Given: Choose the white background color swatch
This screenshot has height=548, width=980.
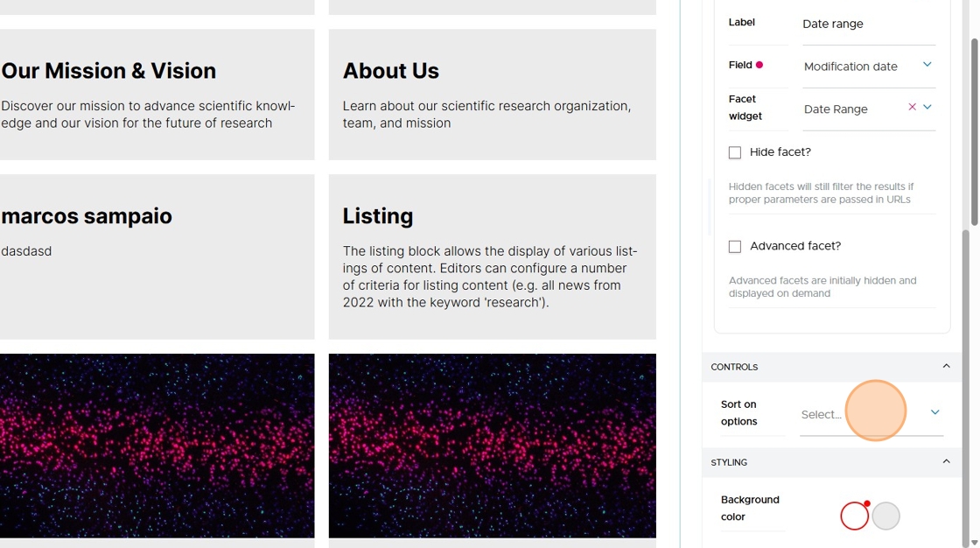Looking at the screenshot, I should (854, 516).
